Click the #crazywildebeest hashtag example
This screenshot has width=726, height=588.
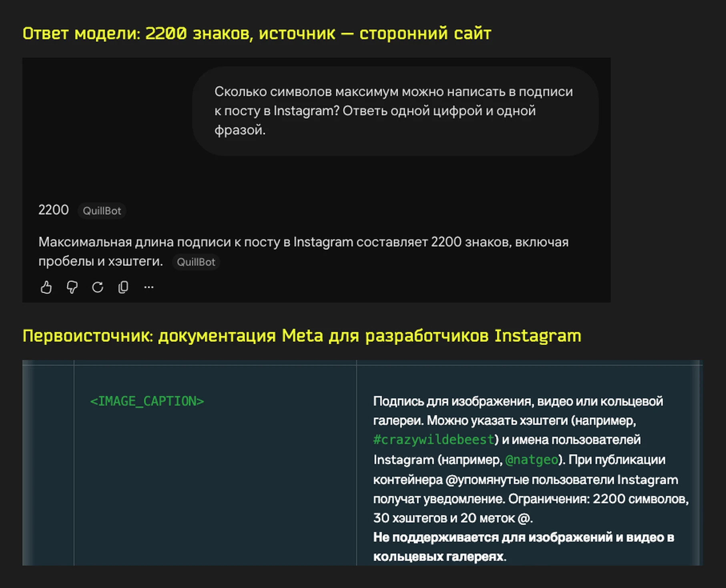click(434, 440)
